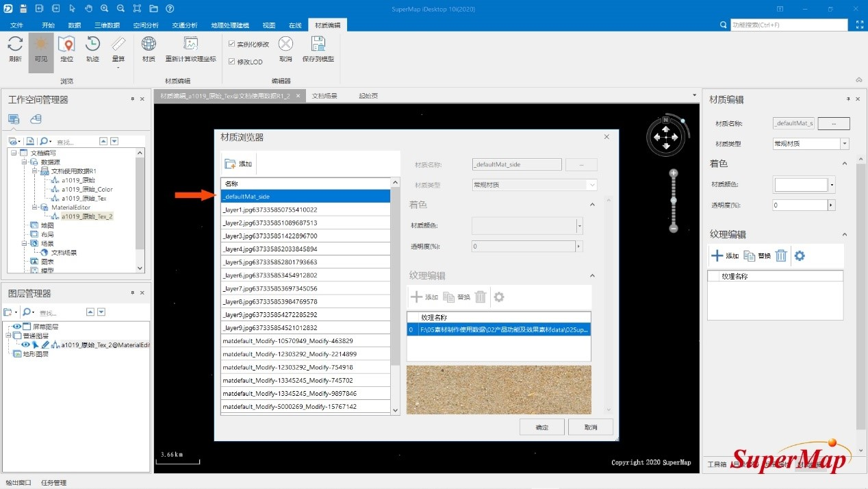
Task: Click texture settings gear in right panel
Action: pyautogui.click(x=799, y=255)
